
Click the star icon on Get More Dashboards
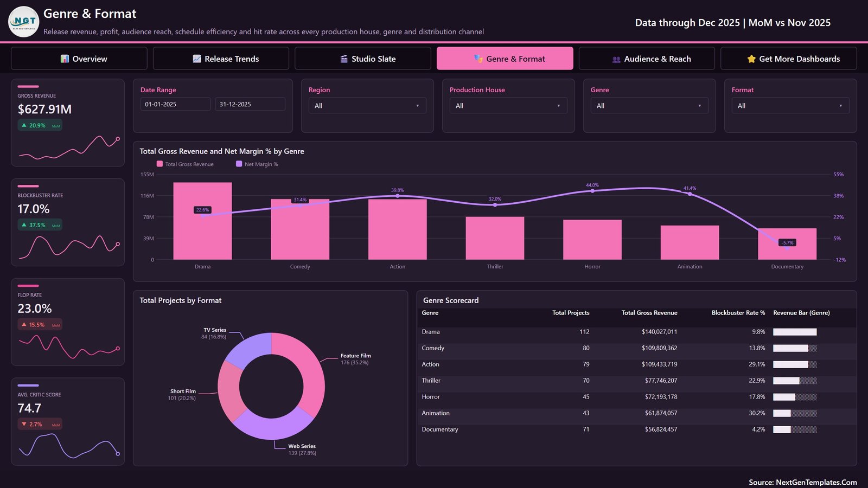[751, 59]
